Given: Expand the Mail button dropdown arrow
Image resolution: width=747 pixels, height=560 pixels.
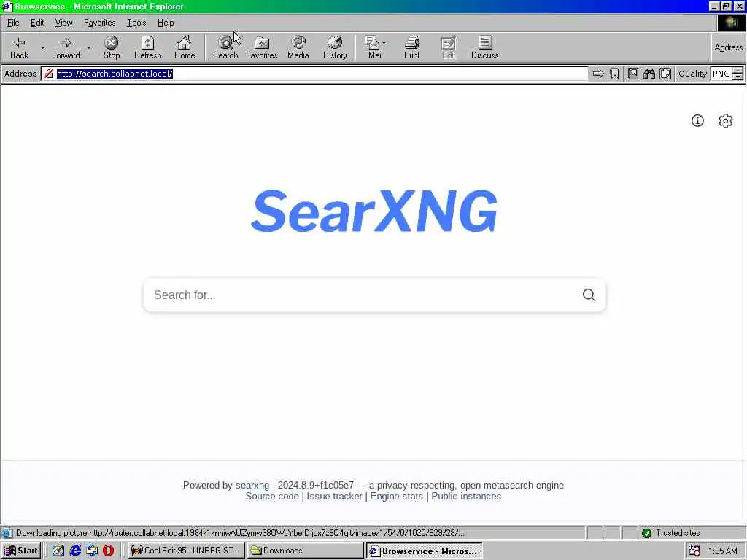Looking at the screenshot, I should point(384,43).
